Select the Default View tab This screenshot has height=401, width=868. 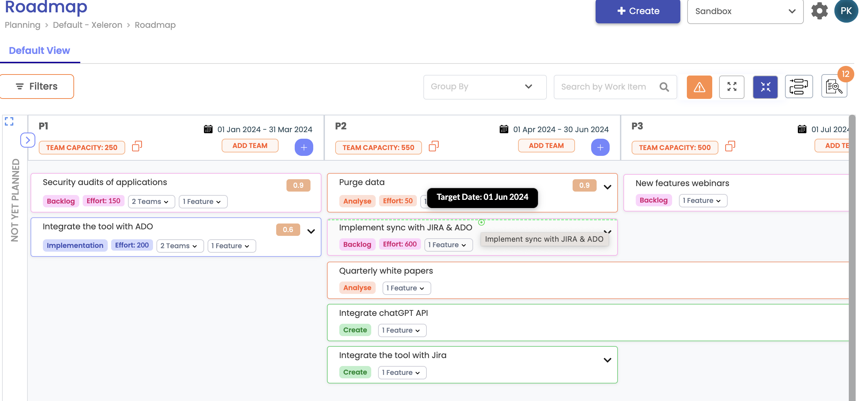39,51
